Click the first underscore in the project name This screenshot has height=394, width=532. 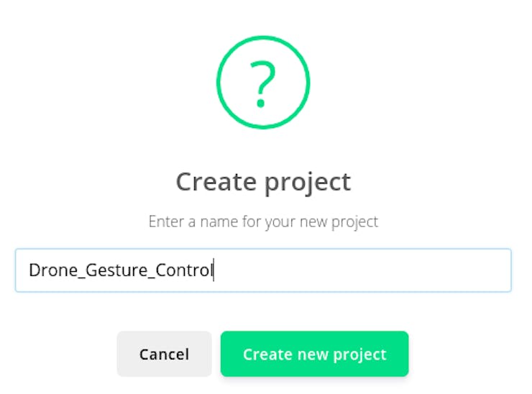click(81, 277)
